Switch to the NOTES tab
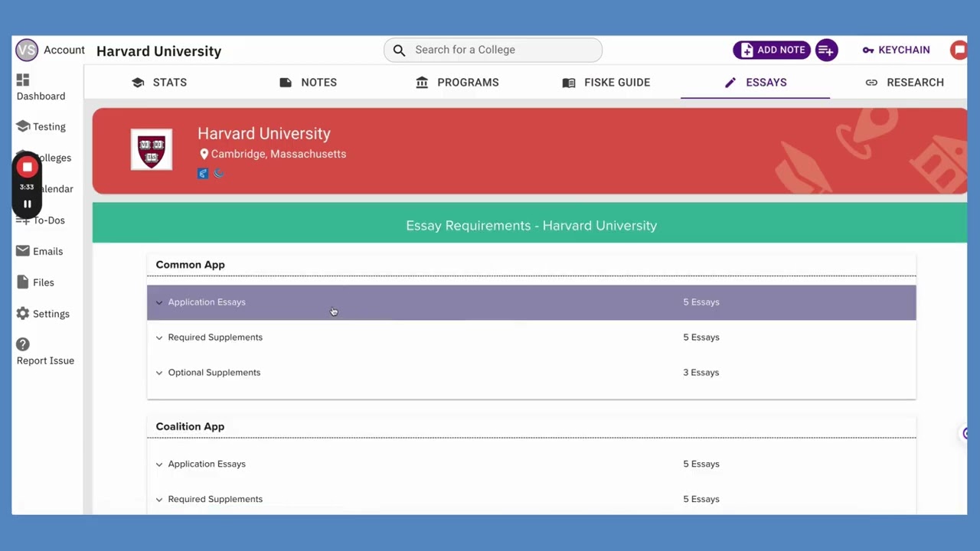The height and width of the screenshot is (551, 980). (x=308, y=83)
